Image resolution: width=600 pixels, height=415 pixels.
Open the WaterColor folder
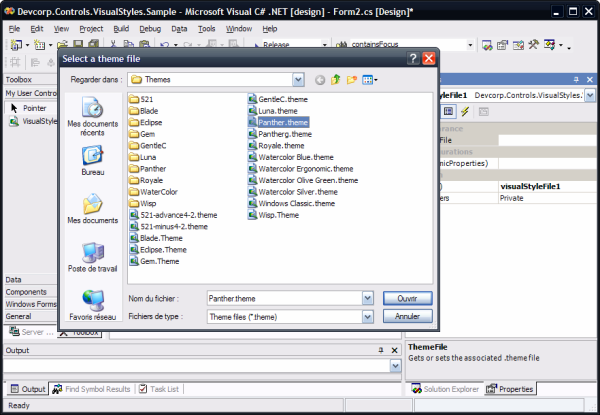click(153, 192)
